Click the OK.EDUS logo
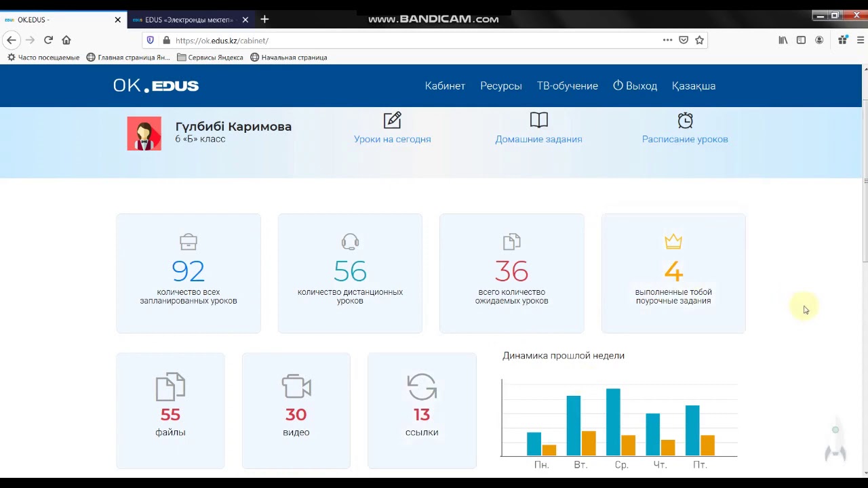868x488 pixels. click(156, 85)
